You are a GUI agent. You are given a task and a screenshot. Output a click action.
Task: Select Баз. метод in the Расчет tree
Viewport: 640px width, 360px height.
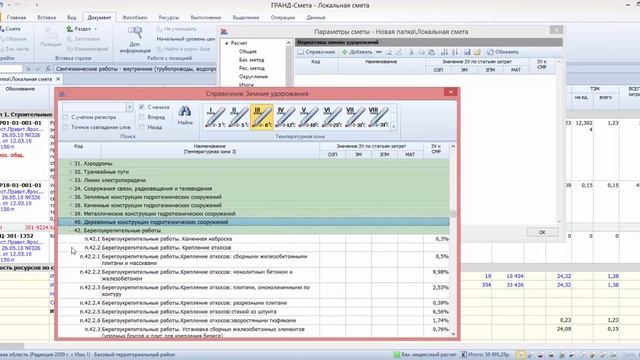(251, 60)
